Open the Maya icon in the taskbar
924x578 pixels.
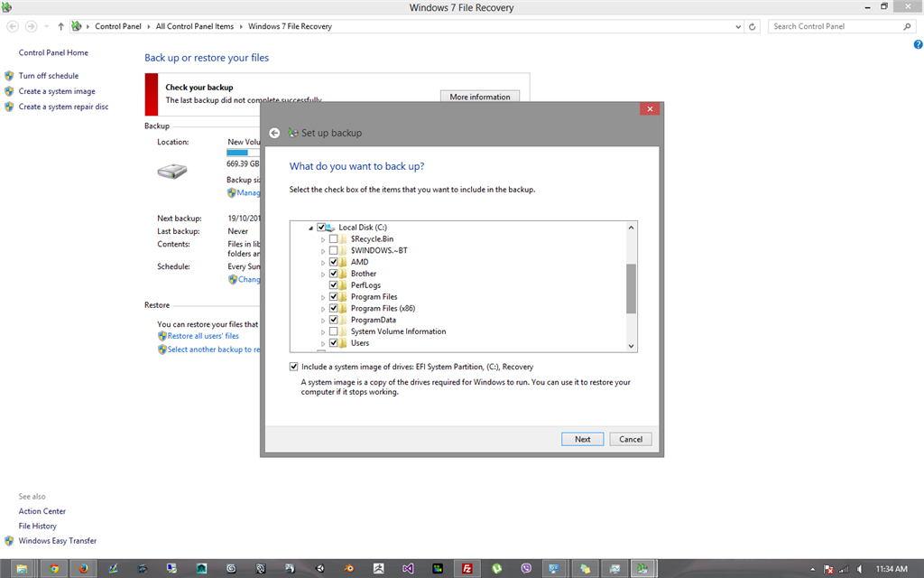pyautogui.click(x=201, y=569)
